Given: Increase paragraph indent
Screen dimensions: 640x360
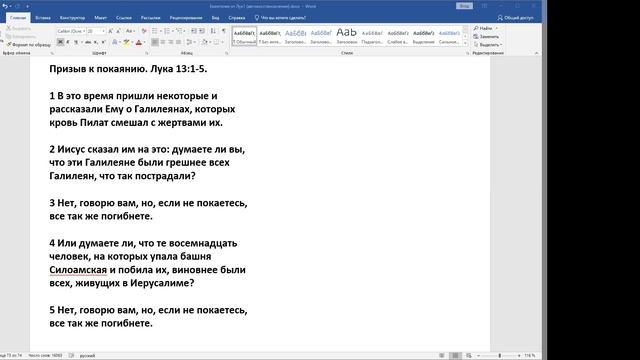Looking at the screenshot, I should pyautogui.click(x=202, y=31).
